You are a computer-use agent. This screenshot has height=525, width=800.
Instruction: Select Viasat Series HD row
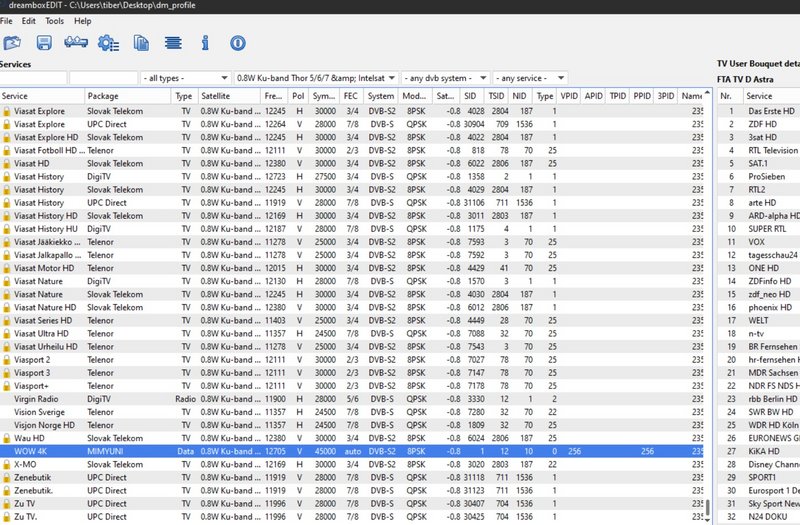click(352, 321)
